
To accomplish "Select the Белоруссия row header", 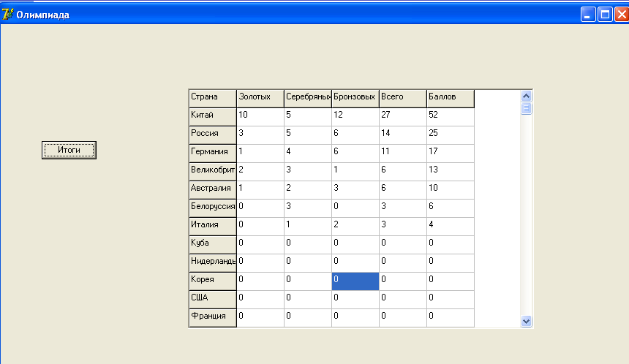I will click(x=213, y=208).
